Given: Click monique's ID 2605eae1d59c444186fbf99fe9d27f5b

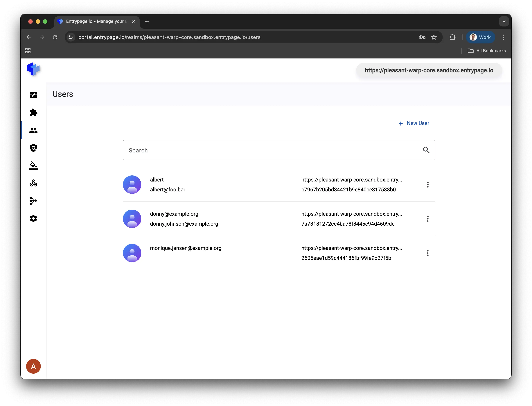Looking at the screenshot, I should coord(346,258).
